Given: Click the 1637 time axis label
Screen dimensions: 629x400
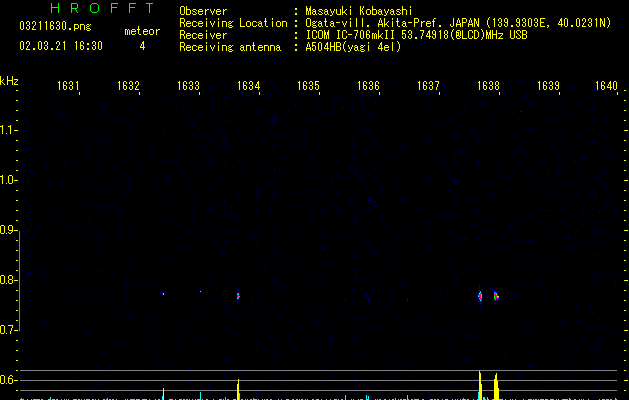Looking at the screenshot, I should pyautogui.click(x=428, y=86).
